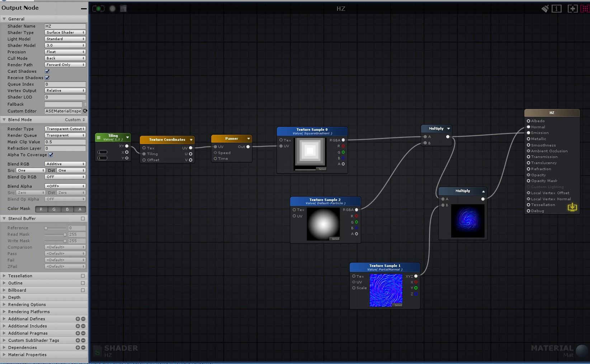Enable the Billboard checkbox

point(83,290)
